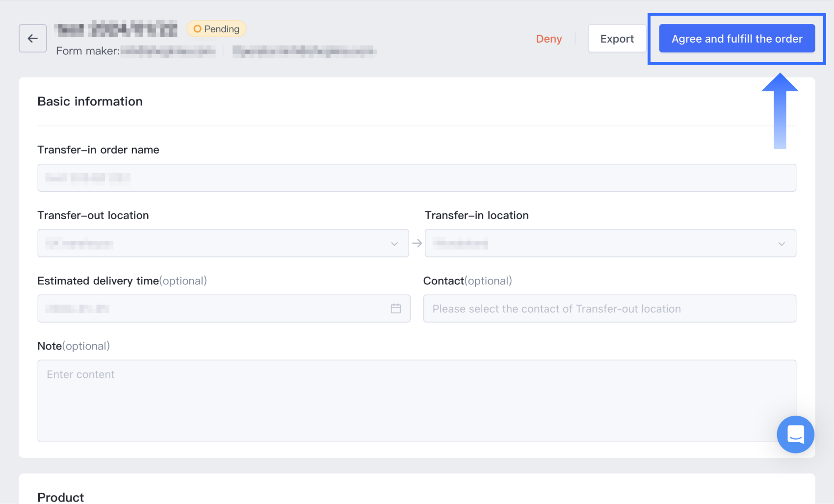This screenshot has height=504, width=834.
Task: Click the Form maker label text
Action: click(88, 51)
